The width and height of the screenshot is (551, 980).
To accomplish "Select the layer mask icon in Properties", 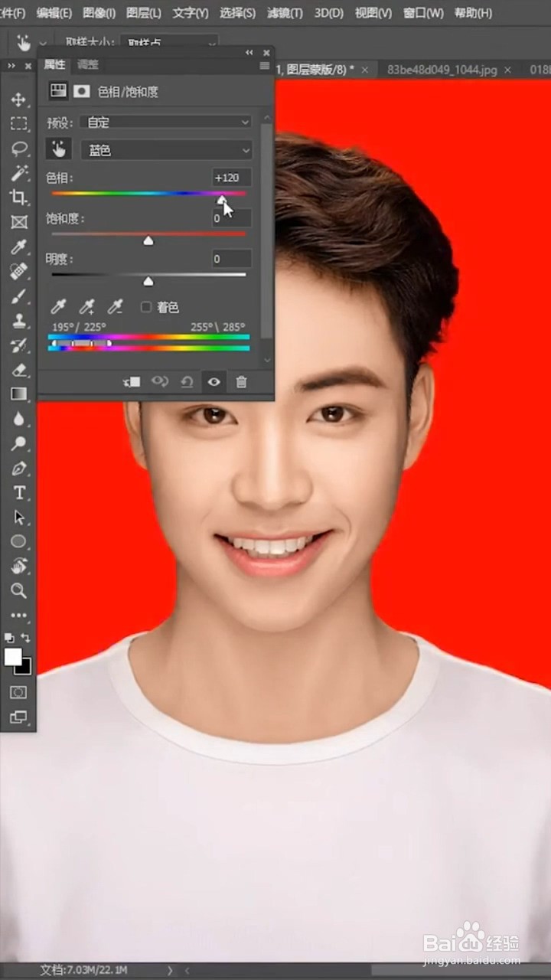I will [x=82, y=91].
